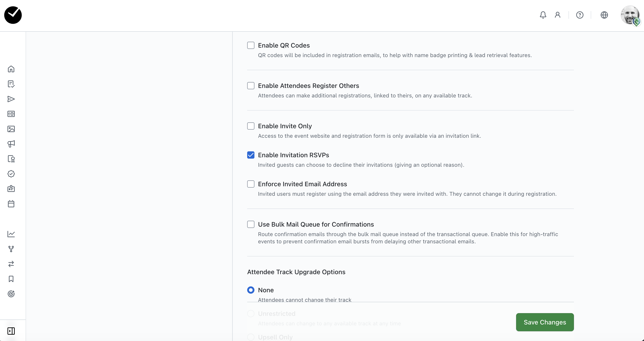Viewport: 644px width, 341px height.
Task: Expand the sidebar with panel toggle icon
Action: pos(11,331)
